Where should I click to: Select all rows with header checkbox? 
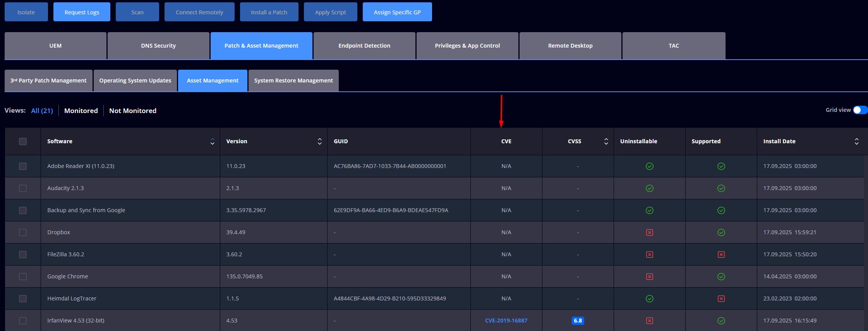point(23,141)
